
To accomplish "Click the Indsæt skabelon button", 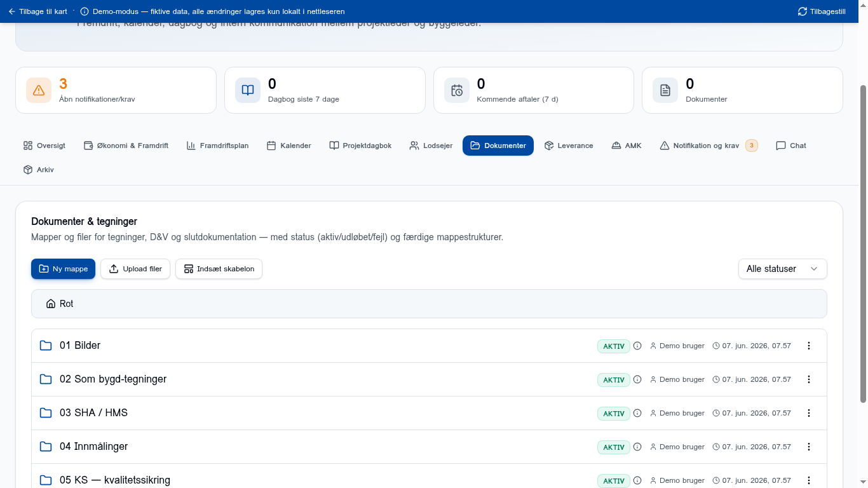I will 219,269.
